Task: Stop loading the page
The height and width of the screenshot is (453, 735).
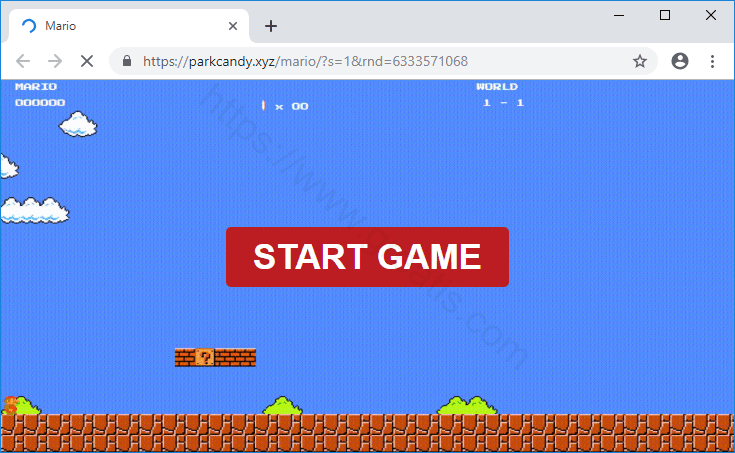Action: [x=87, y=61]
